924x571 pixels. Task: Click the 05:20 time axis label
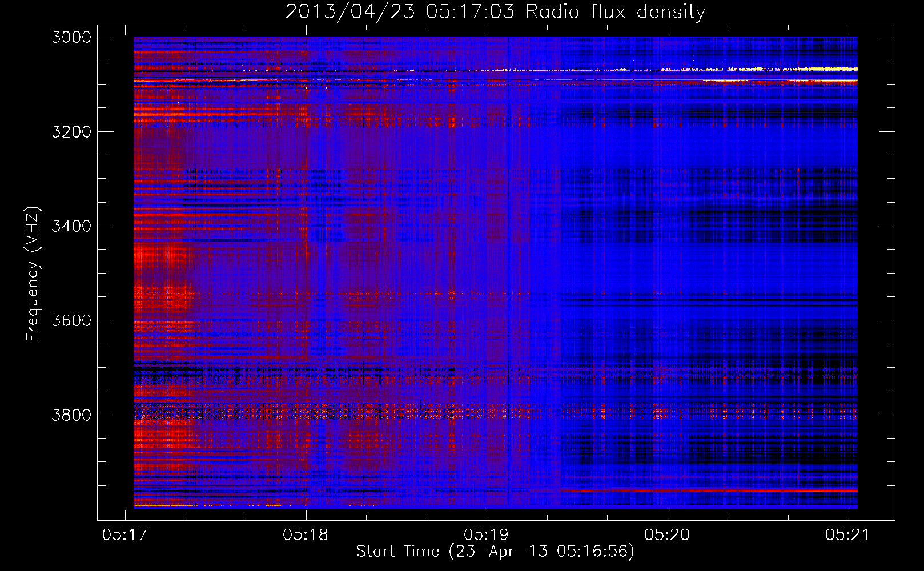(667, 535)
